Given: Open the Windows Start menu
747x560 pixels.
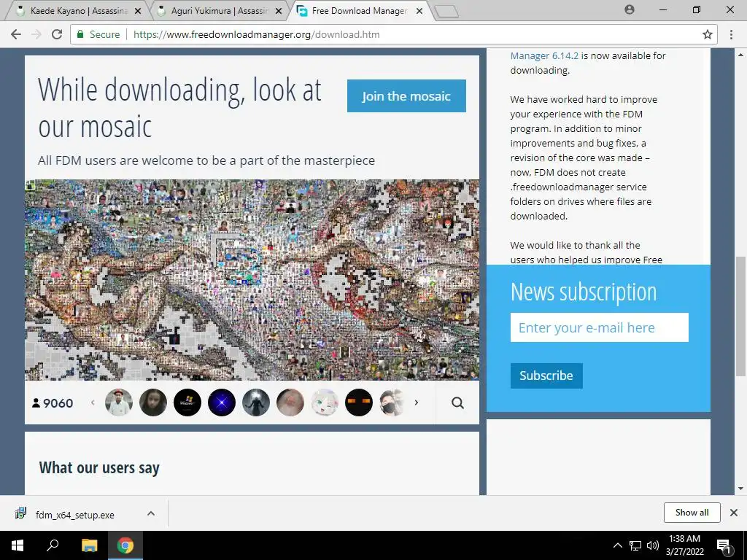Looking at the screenshot, I should [18, 545].
